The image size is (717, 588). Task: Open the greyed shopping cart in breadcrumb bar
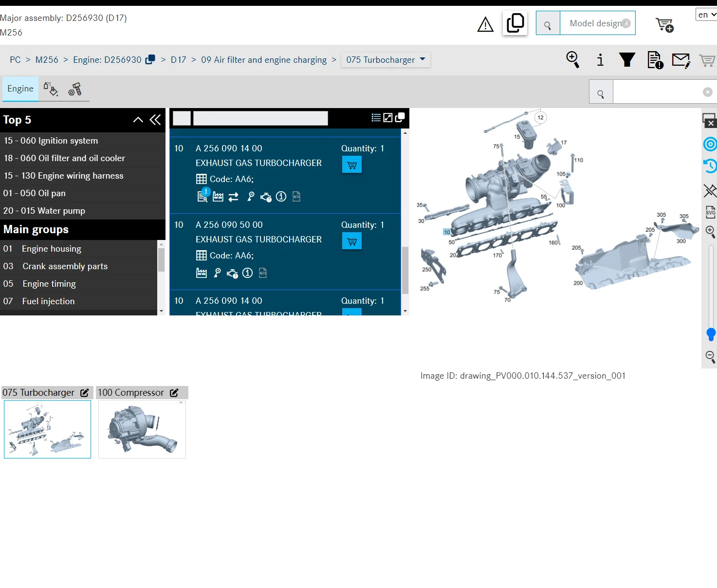[x=707, y=60]
